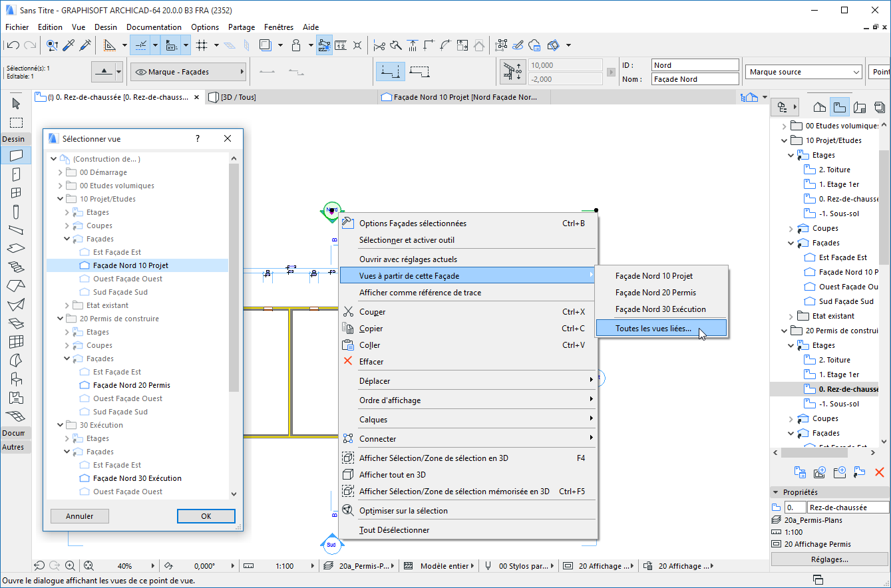Expand Etat existant in Select View dialog
This screenshot has height=588, width=891.
tap(67, 305)
